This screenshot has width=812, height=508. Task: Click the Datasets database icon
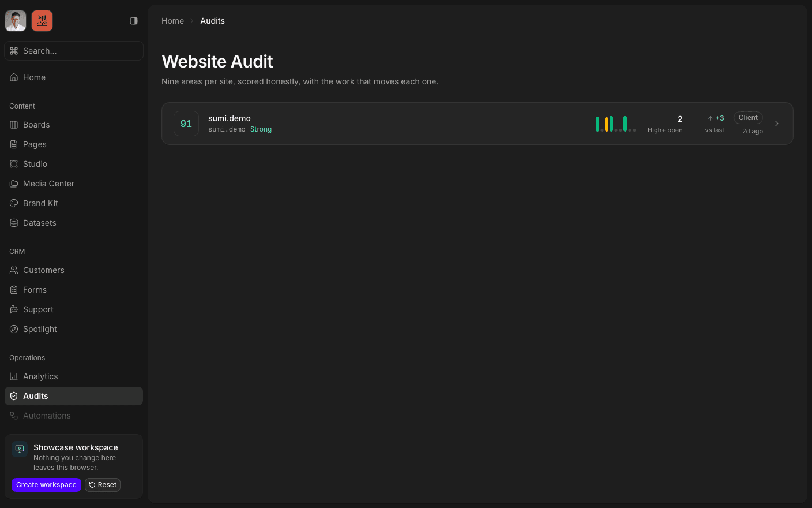pos(14,223)
